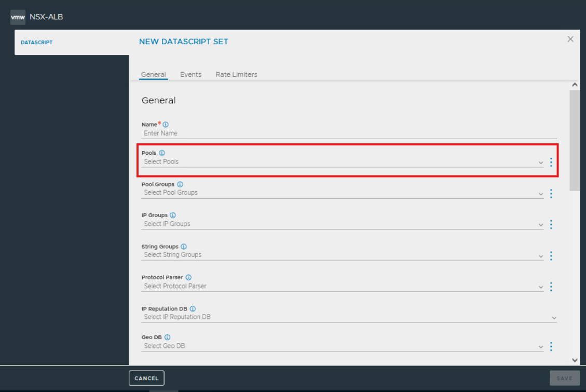Click the Enter Name input field
The width and height of the screenshot is (586, 392).
point(349,133)
